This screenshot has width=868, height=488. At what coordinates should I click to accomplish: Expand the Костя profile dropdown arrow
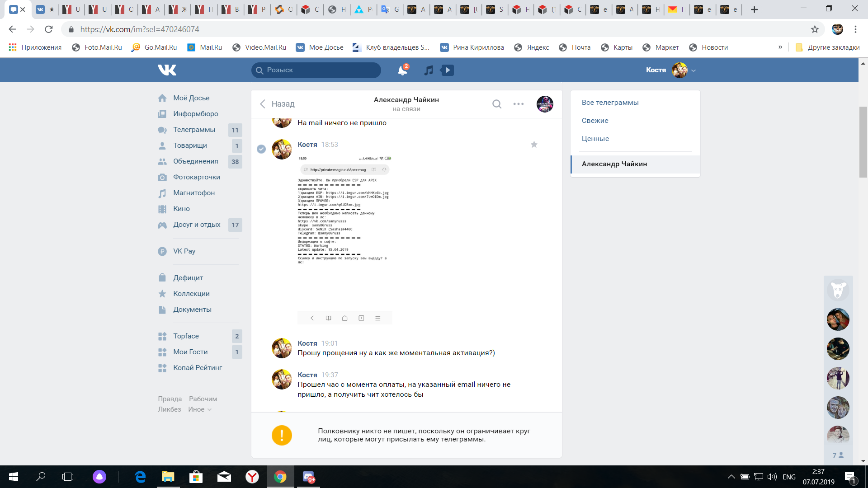[x=693, y=70]
